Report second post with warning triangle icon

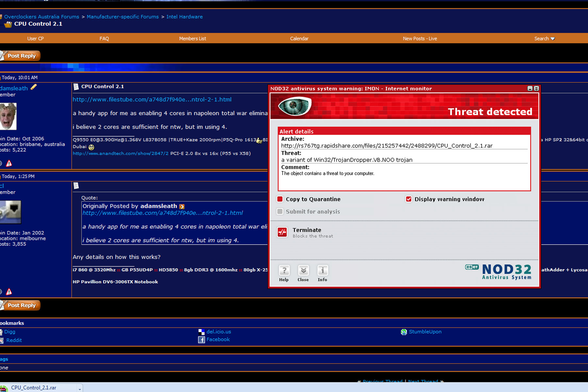tap(9, 291)
